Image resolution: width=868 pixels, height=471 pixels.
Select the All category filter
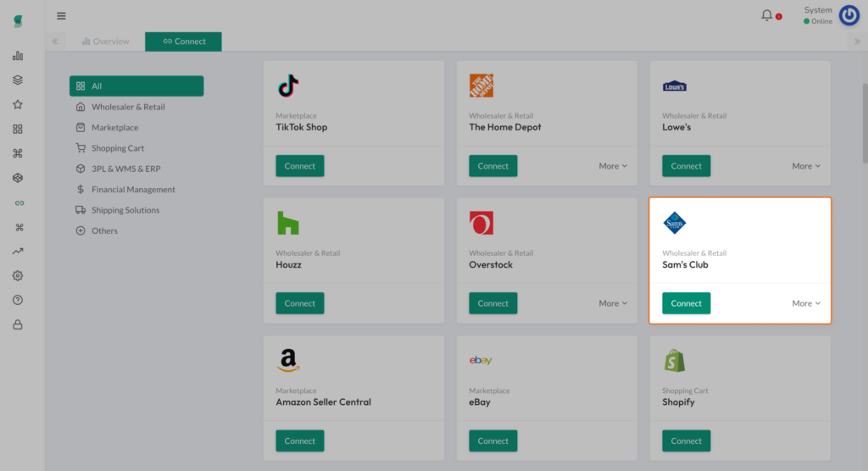(x=136, y=86)
